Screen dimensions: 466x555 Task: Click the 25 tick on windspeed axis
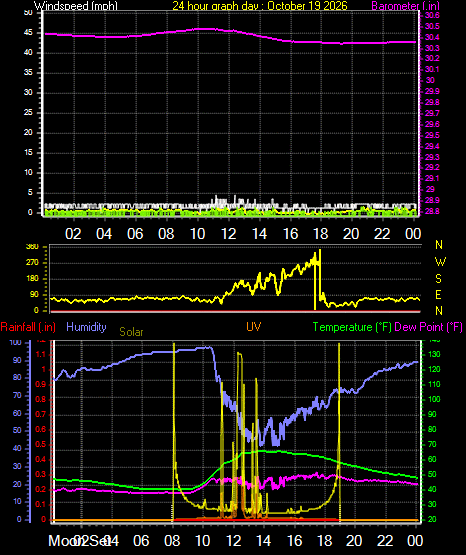pyautogui.click(x=28, y=113)
